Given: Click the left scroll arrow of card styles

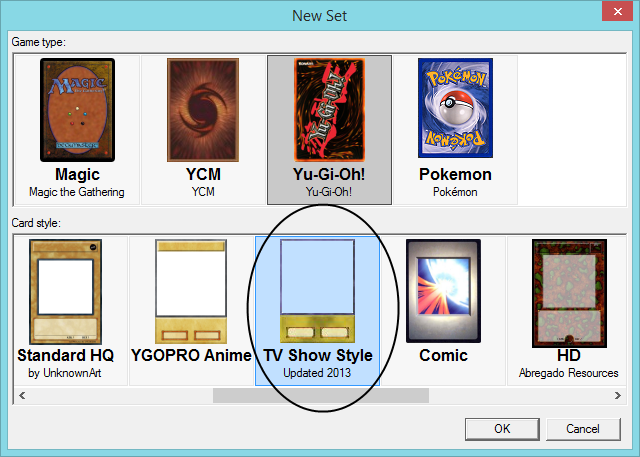Looking at the screenshot, I should (x=22, y=395).
